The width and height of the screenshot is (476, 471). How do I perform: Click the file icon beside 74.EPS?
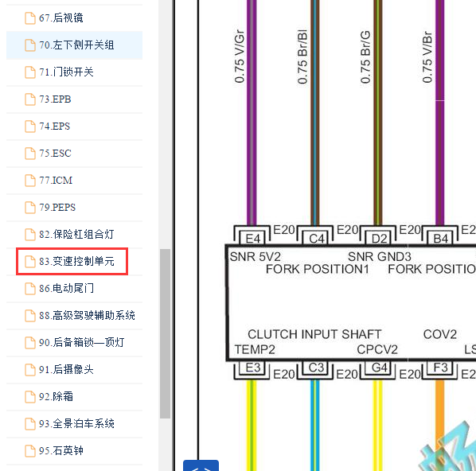click(x=30, y=126)
